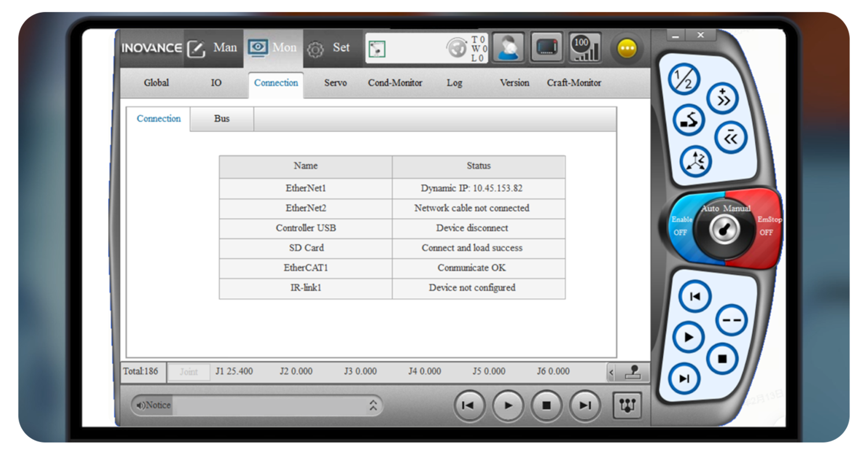Click the globe coordinate icon beside T W L
This screenshot has width=868, height=454.
click(457, 49)
